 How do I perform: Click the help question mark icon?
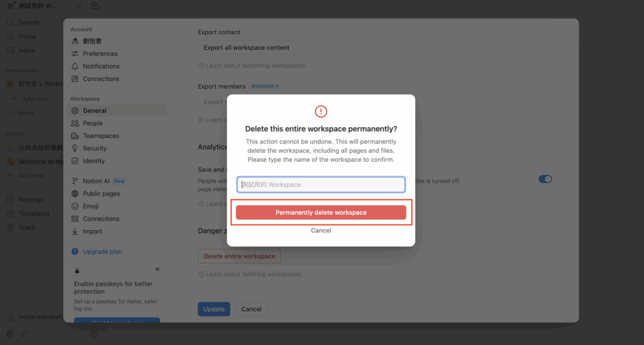(94, 334)
